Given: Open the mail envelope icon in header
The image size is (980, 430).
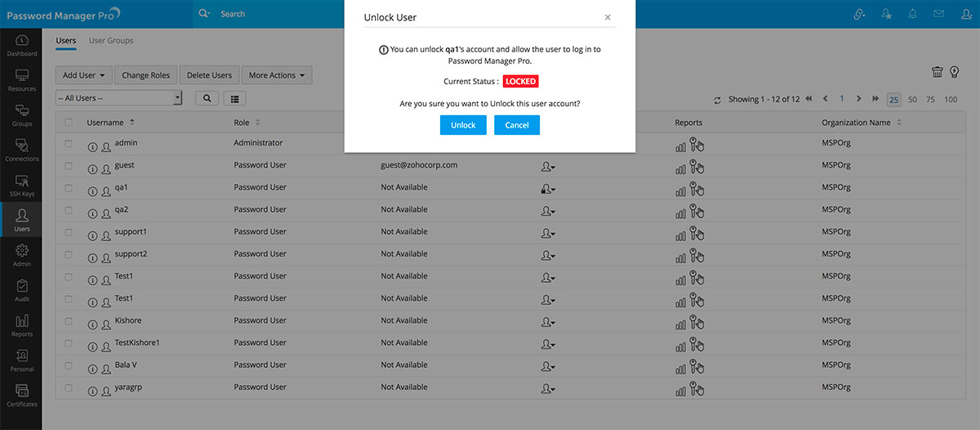Looking at the screenshot, I should 938,14.
